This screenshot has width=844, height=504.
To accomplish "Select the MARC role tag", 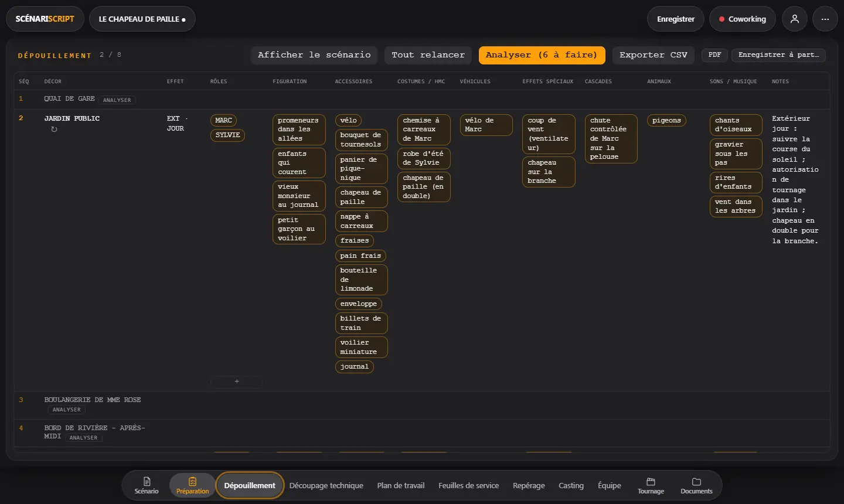I will point(223,120).
